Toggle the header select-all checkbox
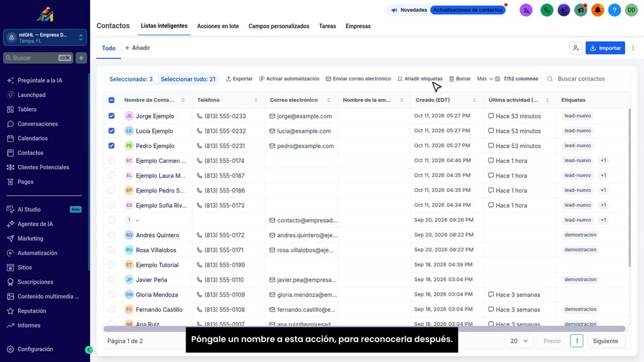The height and width of the screenshot is (362, 644). point(111,100)
